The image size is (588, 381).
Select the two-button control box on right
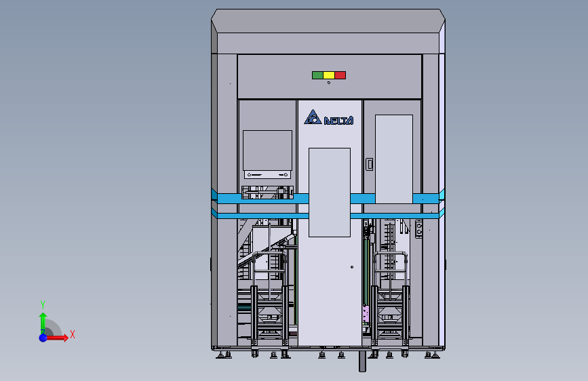click(x=419, y=229)
